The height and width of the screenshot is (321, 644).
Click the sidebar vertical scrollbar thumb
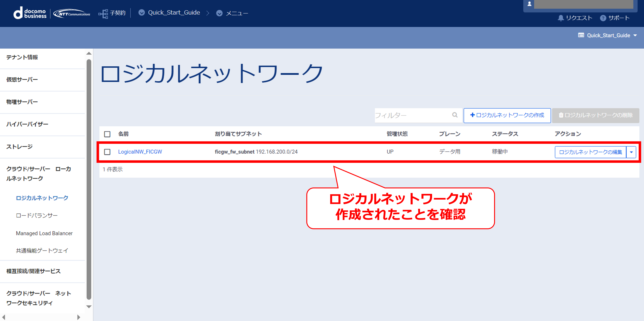(x=89, y=179)
